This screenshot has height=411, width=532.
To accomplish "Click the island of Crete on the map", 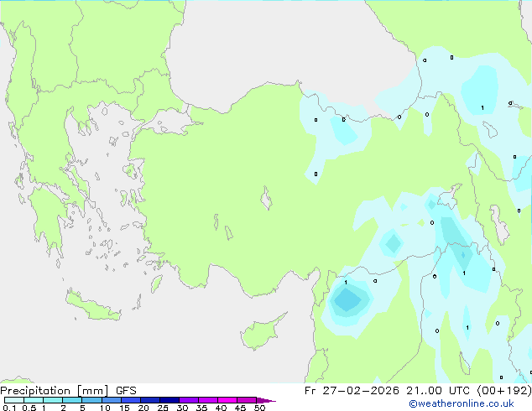I will 92,306.
